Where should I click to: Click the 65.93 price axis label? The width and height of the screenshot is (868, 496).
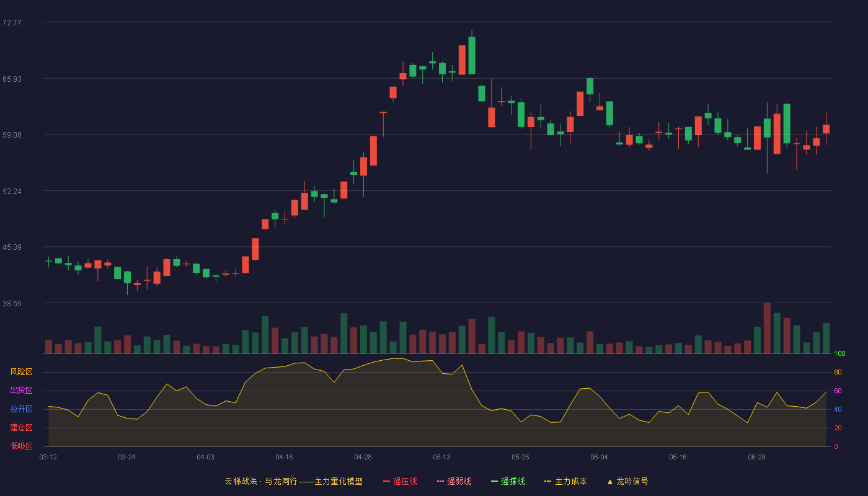pos(12,79)
